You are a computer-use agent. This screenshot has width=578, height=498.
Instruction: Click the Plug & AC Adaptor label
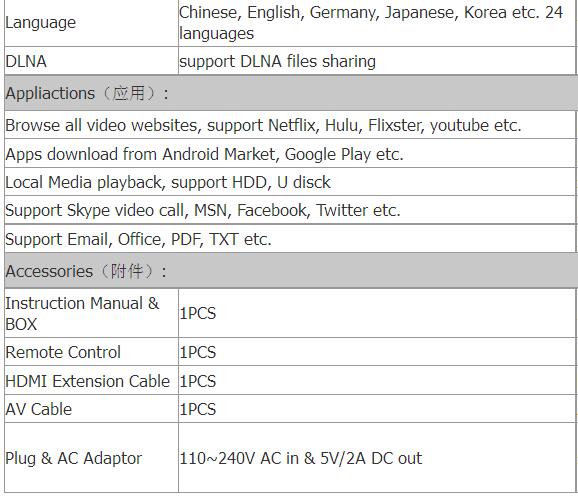[x=73, y=459]
